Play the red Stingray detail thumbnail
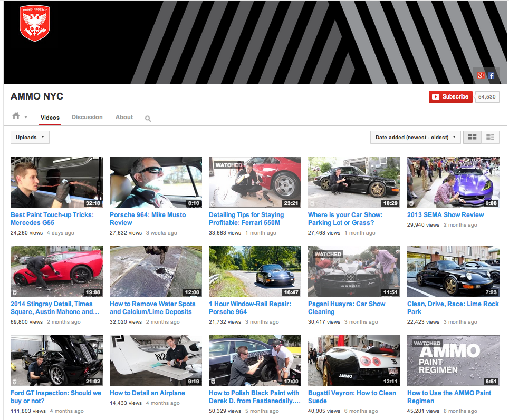Screen dimensions: 509x420 pyautogui.click(x=57, y=271)
